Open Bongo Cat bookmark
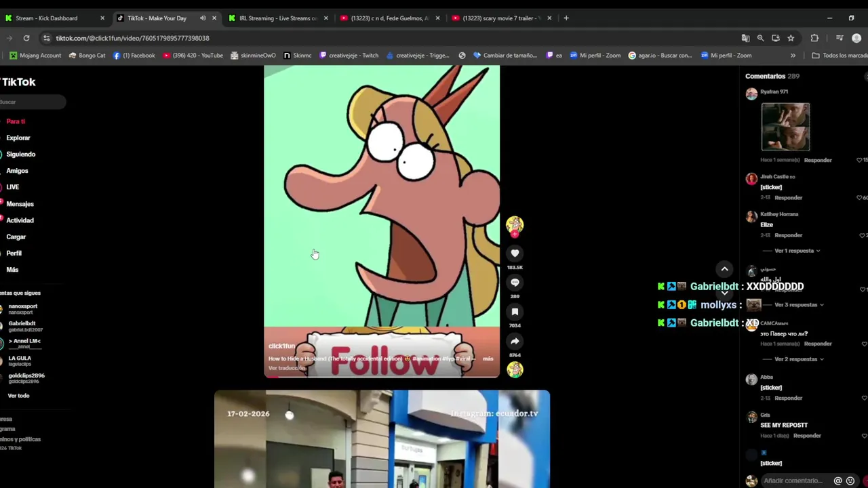This screenshot has width=868, height=488. [x=87, y=56]
